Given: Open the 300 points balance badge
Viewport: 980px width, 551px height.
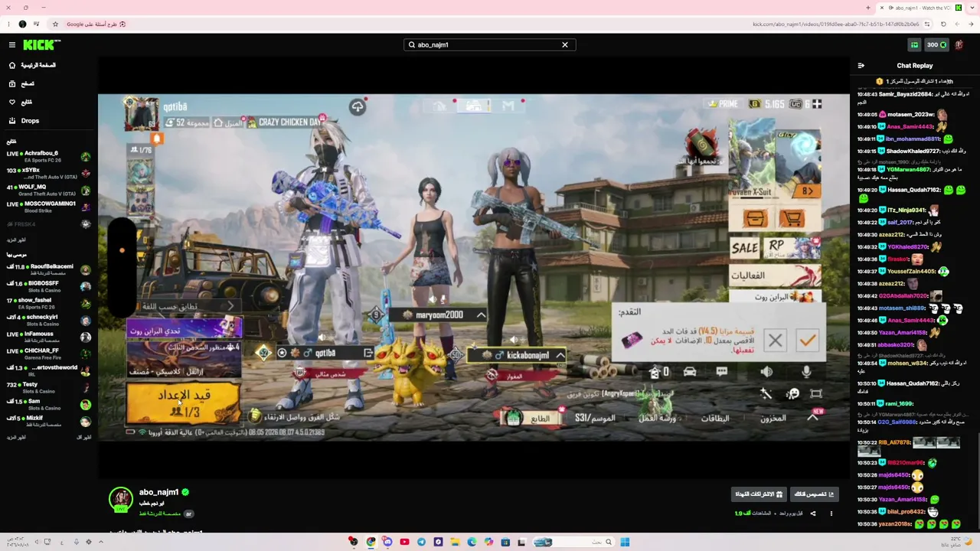Looking at the screenshot, I should coord(936,44).
